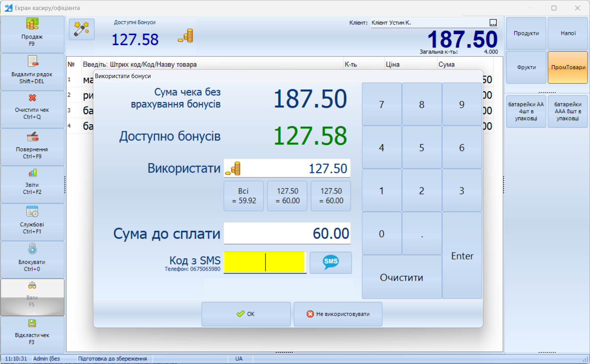Switch to Продукти category tab

pos(526,33)
